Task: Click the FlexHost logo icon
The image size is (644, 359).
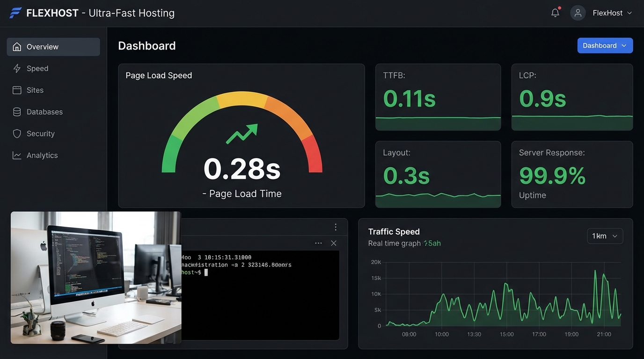Action: point(15,13)
